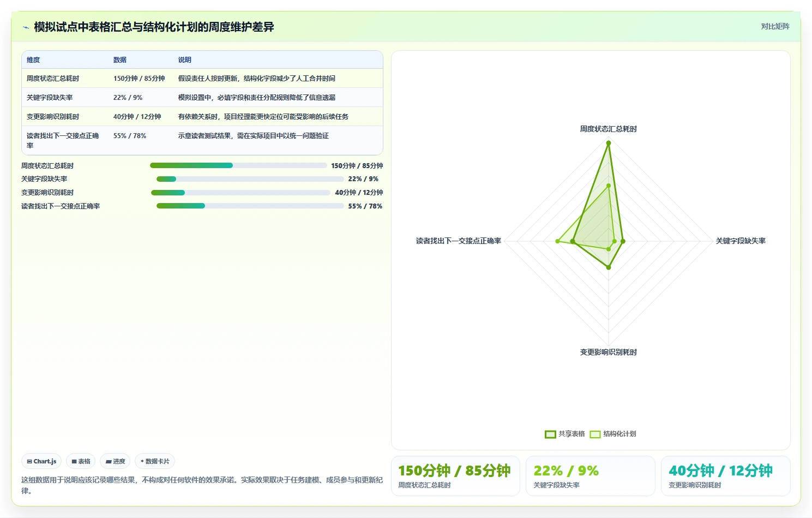Click the 说明 column header
This screenshot has width=812, height=518.
point(185,60)
